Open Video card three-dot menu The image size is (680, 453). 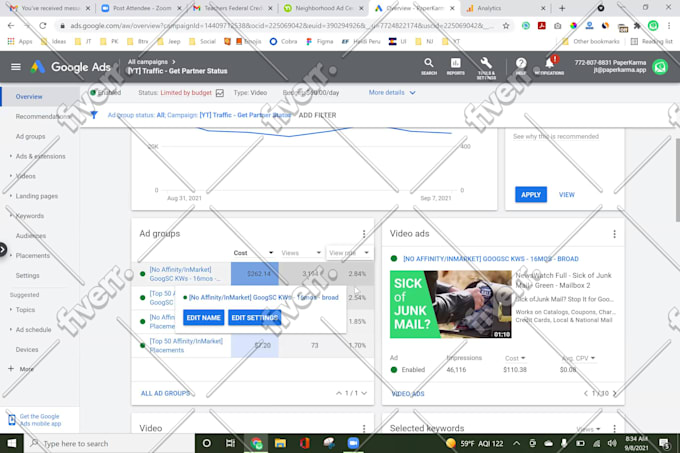[x=364, y=428]
